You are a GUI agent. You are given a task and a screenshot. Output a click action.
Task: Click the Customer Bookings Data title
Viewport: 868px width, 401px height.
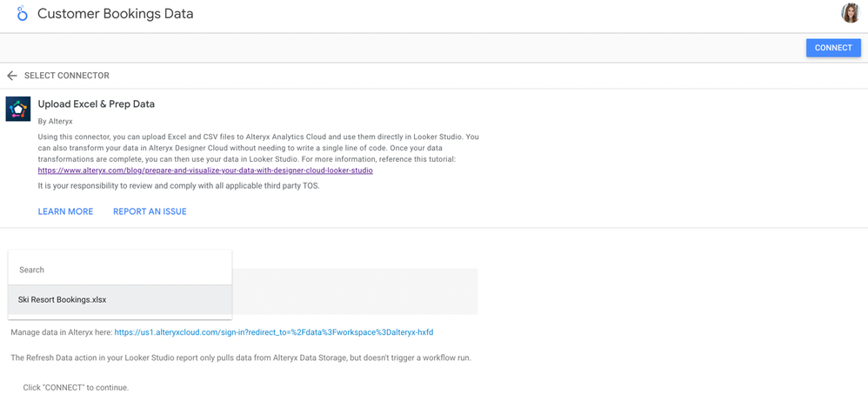pyautogui.click(x=116, y=14)
